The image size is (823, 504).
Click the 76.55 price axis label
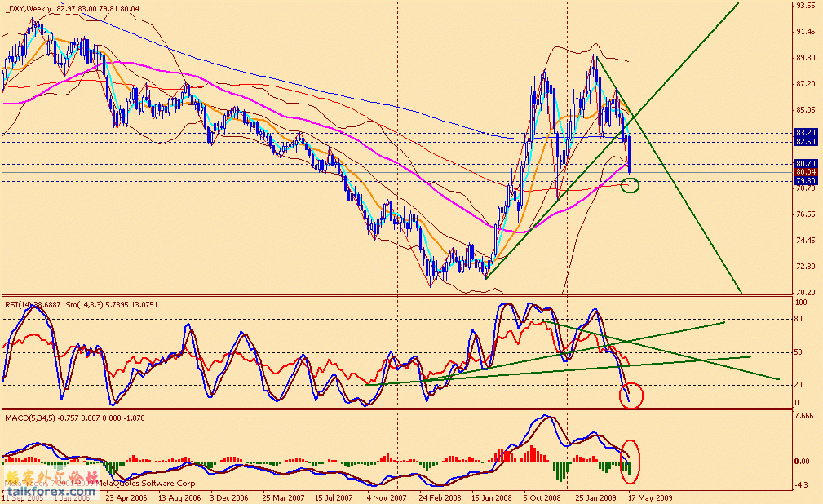(806, 214)
